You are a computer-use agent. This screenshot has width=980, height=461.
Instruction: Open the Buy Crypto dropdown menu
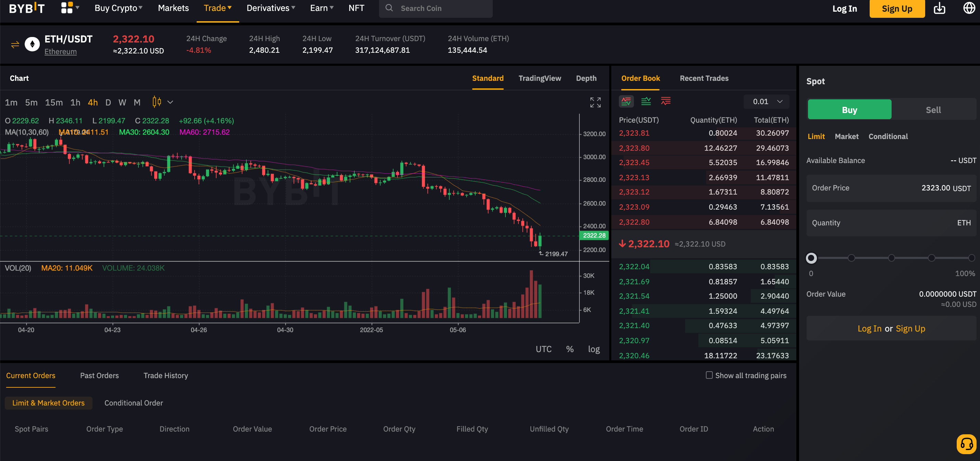[x=118, y=8]
